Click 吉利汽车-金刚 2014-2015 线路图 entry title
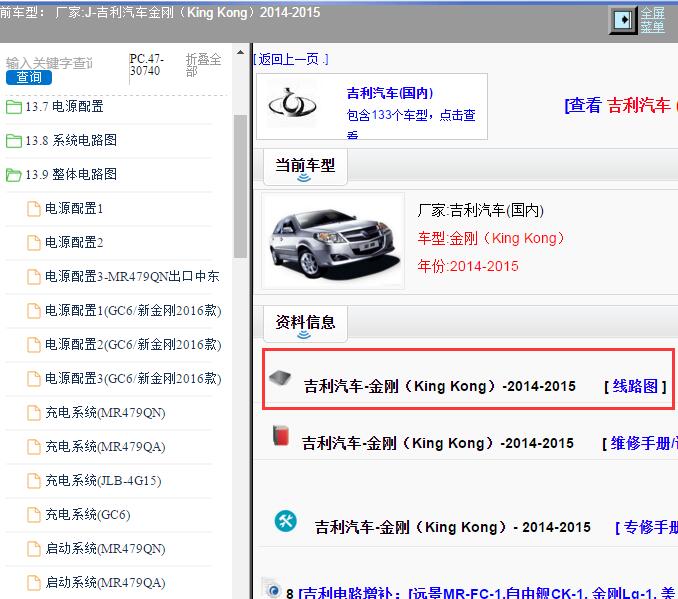The height and width of the screenshot is (599, 678). [x=439, y=386]
